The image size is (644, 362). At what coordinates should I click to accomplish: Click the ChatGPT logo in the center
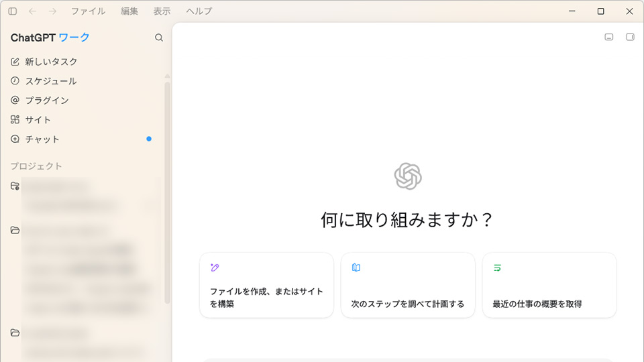408,176
